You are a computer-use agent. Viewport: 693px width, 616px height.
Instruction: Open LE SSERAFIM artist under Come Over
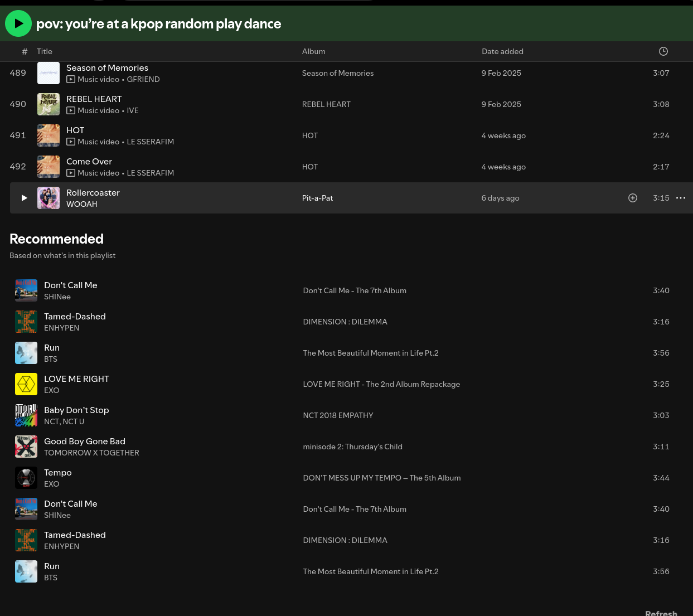pyautogui.click(x=151, y=173)
